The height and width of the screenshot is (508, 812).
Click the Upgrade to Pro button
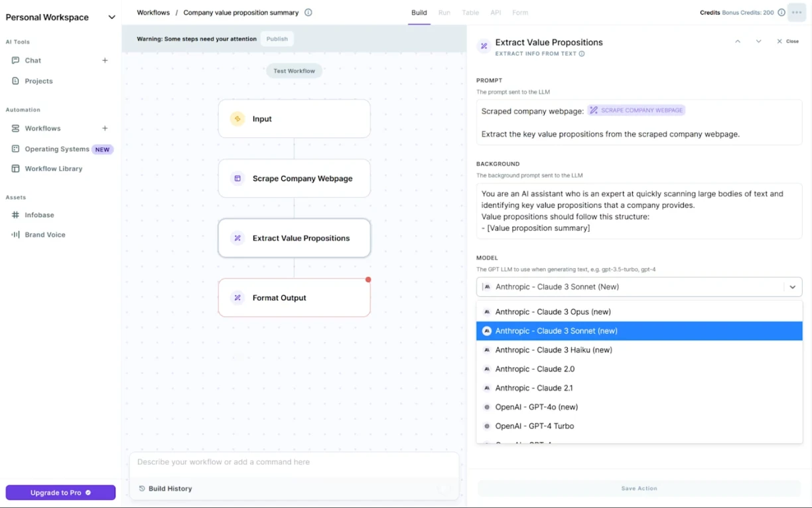(x=60, y=493)
